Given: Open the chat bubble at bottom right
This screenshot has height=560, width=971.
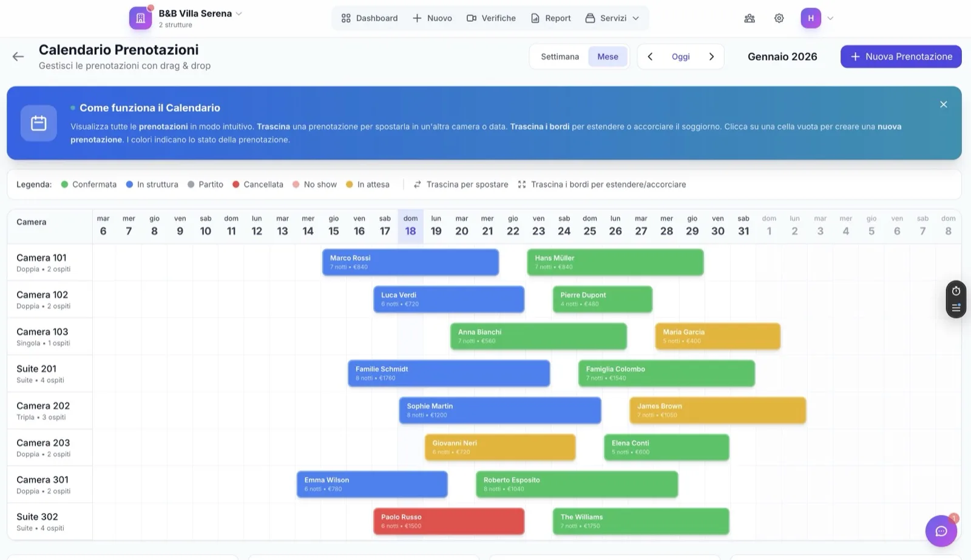Looking at the screenshot, I should click(x=941, y=531).
